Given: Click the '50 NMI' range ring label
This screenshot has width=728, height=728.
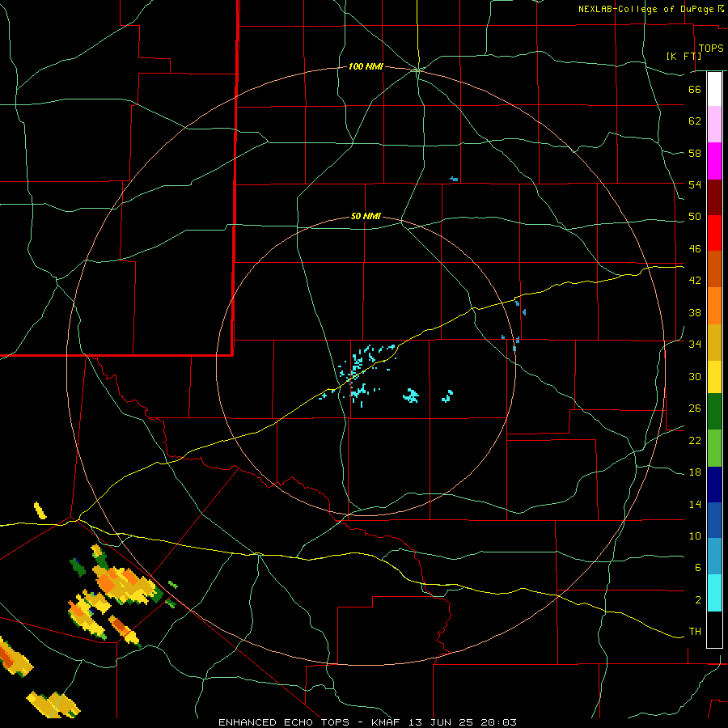Looking at the screenshot, I should (x=366, y=216).
